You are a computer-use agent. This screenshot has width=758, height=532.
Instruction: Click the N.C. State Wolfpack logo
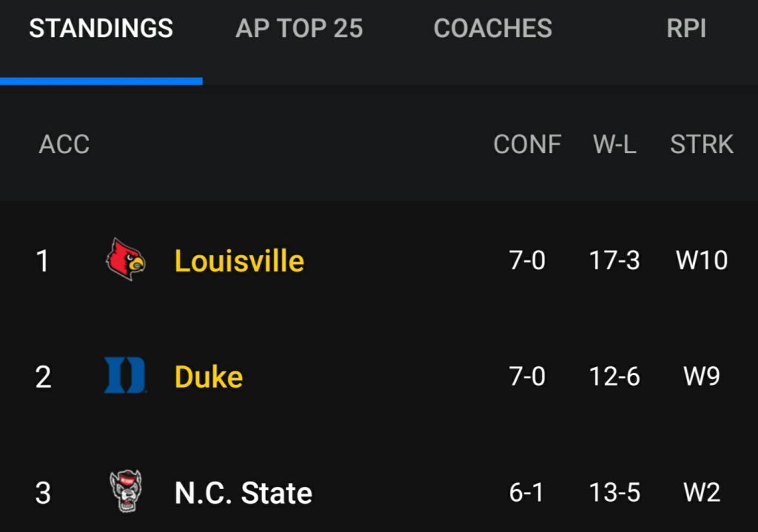[125, 492]
